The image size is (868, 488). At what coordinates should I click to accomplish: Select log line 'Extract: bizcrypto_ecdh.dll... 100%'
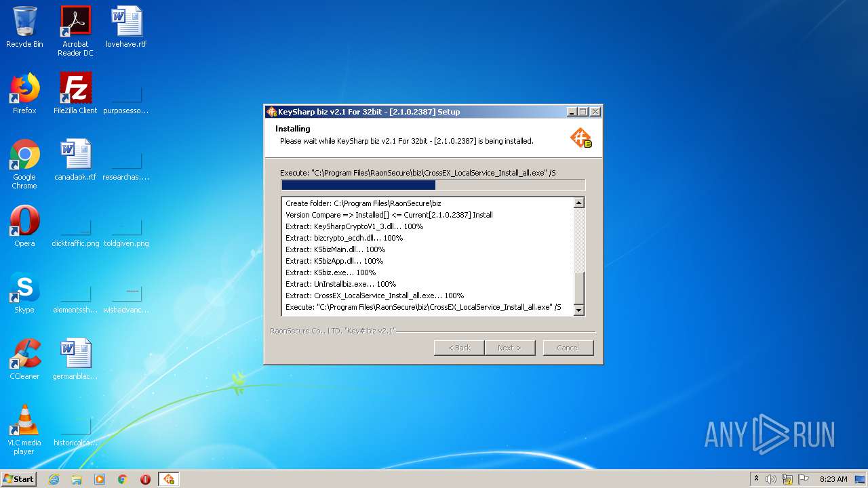[x=344, y=238]
